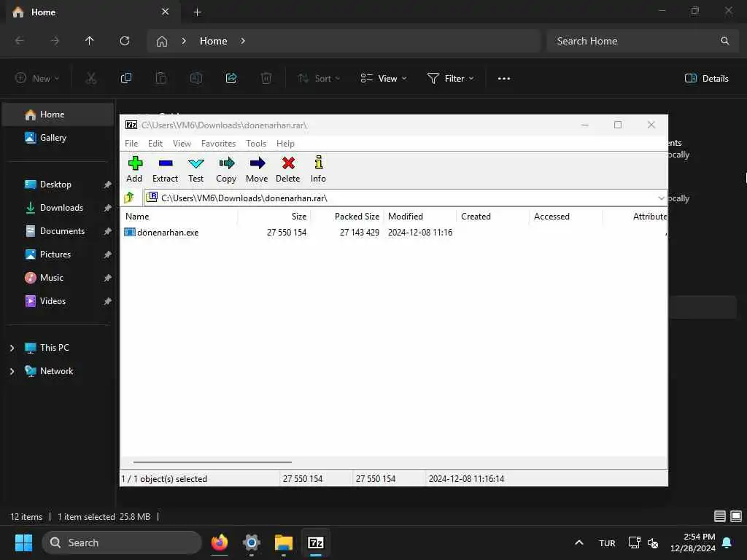Open the Tools menu in 7-Zip
The height and width of the screenshot is (560, 747).
point(256,144)
